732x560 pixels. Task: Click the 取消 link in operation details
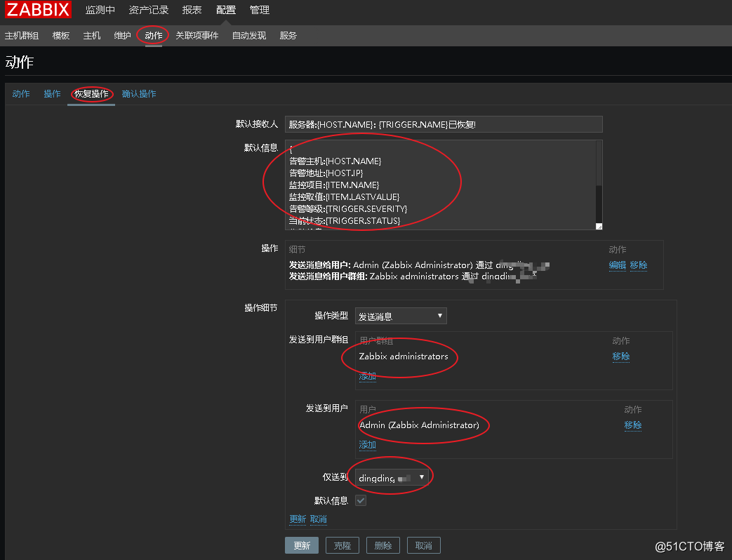pyautogui.click(x=319, y=519)
